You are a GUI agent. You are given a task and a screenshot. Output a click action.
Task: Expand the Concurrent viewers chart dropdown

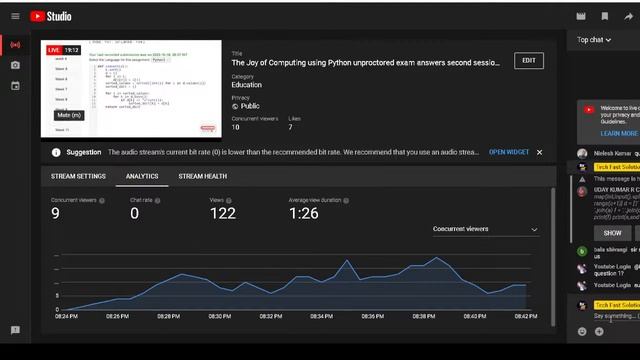485,229
